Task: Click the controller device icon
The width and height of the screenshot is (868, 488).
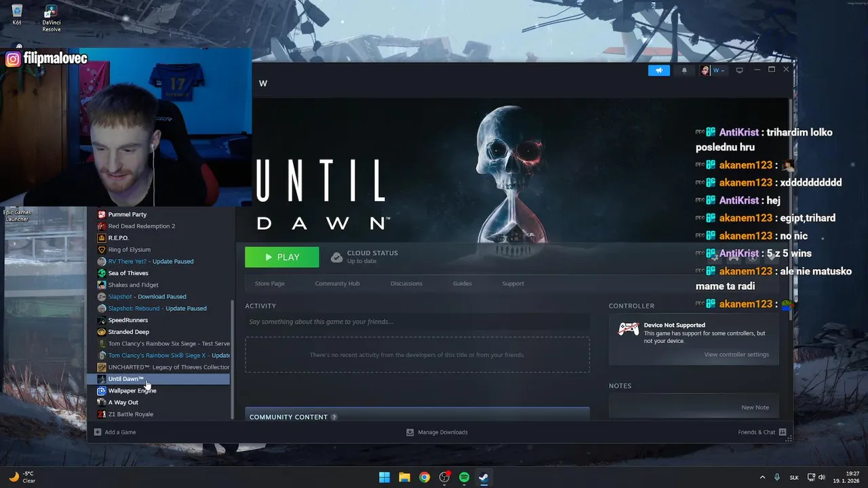Action: pos(629,329)
